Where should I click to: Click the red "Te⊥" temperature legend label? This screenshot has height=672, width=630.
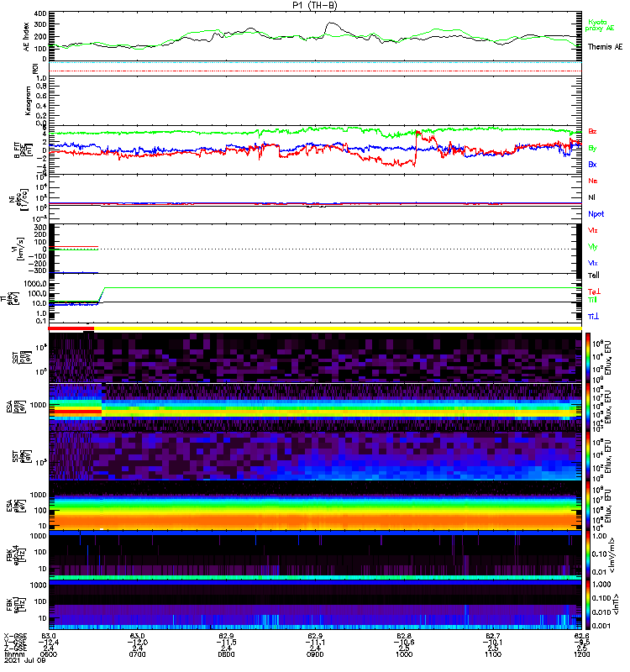coord(594,291)
